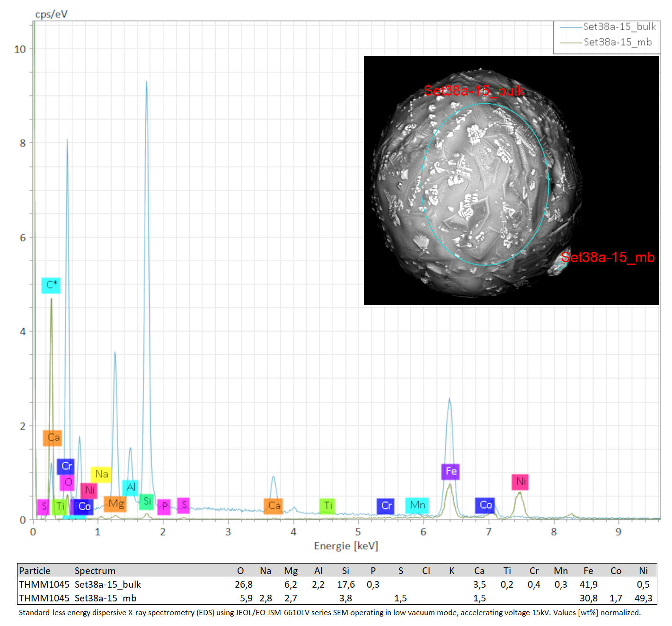Click the Si column header in the table
Screen dimensions: 672x626
pos(345,571)
